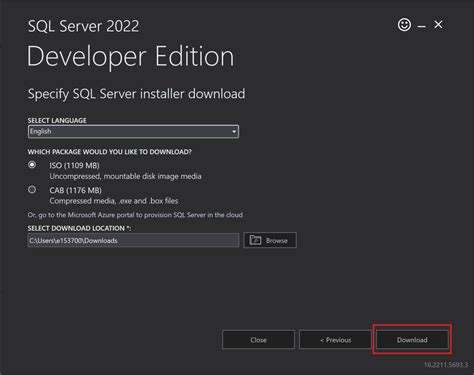The width and height of the screenshot is (474, 375).
Task: Start the installer Download
Action: pos(412,340)
